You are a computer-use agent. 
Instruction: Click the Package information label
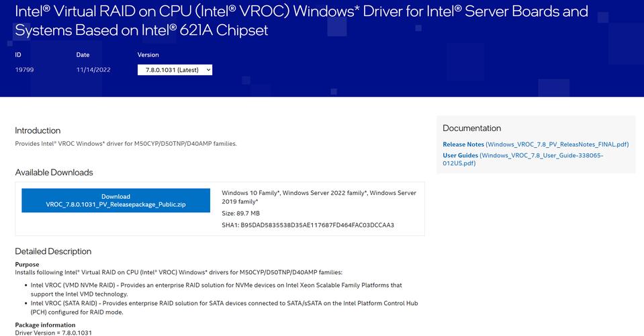(46, 326)
